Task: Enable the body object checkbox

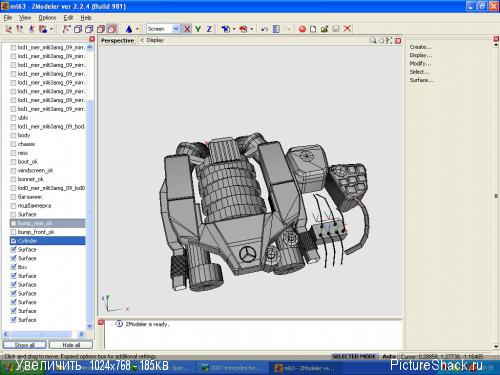Action: 13,135
